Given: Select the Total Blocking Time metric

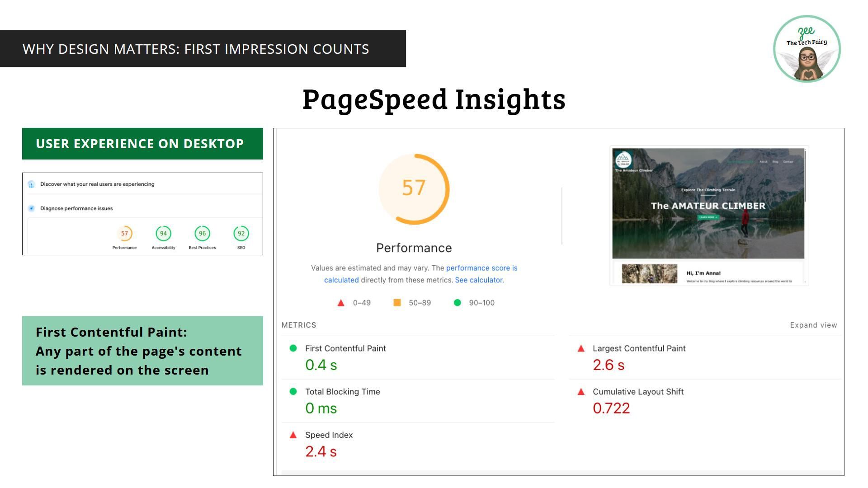Looking at the screenshot, I should [342, 392].
